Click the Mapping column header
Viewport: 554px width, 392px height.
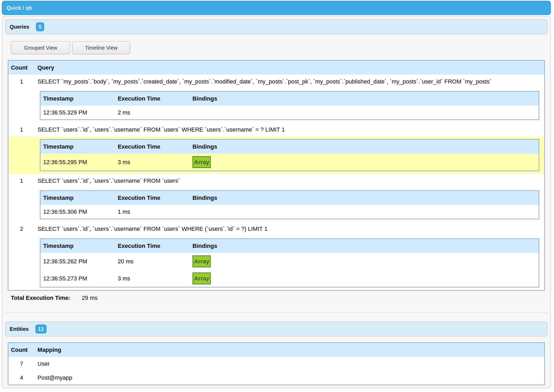tap(49, 350)
